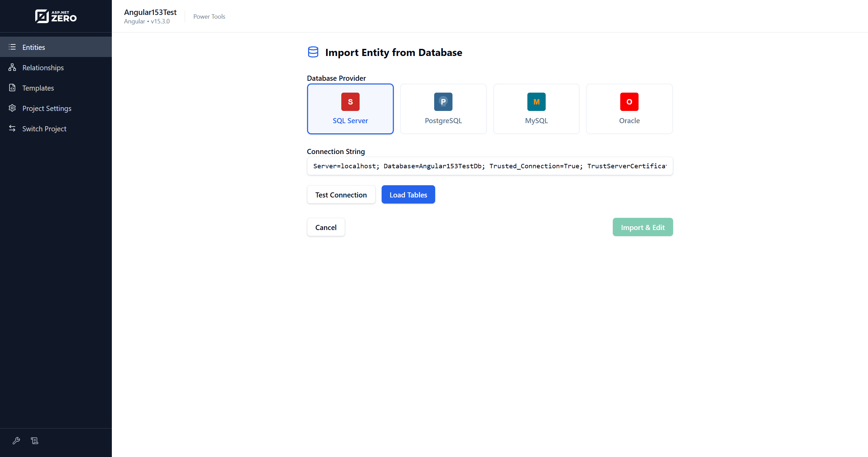This screenshot has width=868, height=457.
Task: Click the Relationships hierarchy icon
Action: (x=12, y=68)
